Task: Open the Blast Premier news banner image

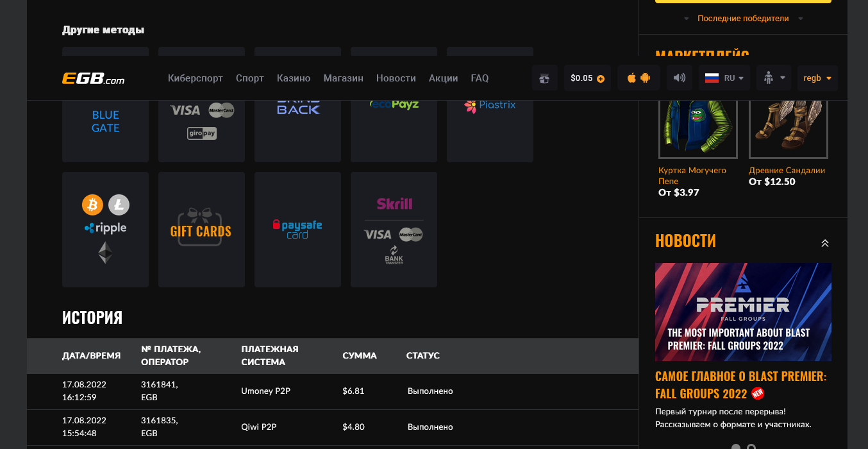Action: pos(744,312)
